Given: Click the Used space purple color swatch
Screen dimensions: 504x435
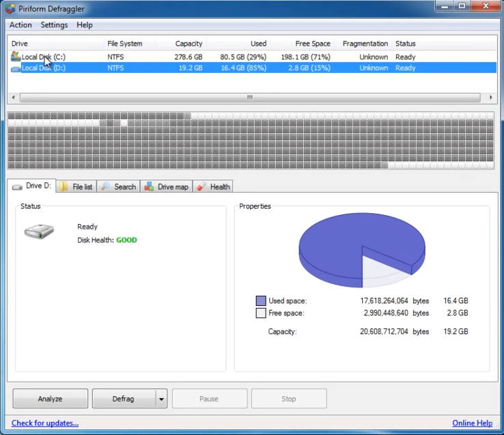Looking at the screenshot, I should coord(261,301).
